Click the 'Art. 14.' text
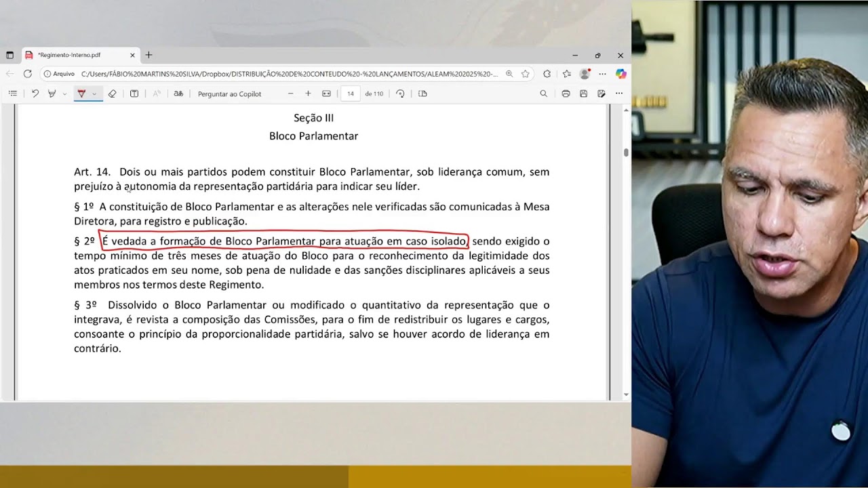 92,172
